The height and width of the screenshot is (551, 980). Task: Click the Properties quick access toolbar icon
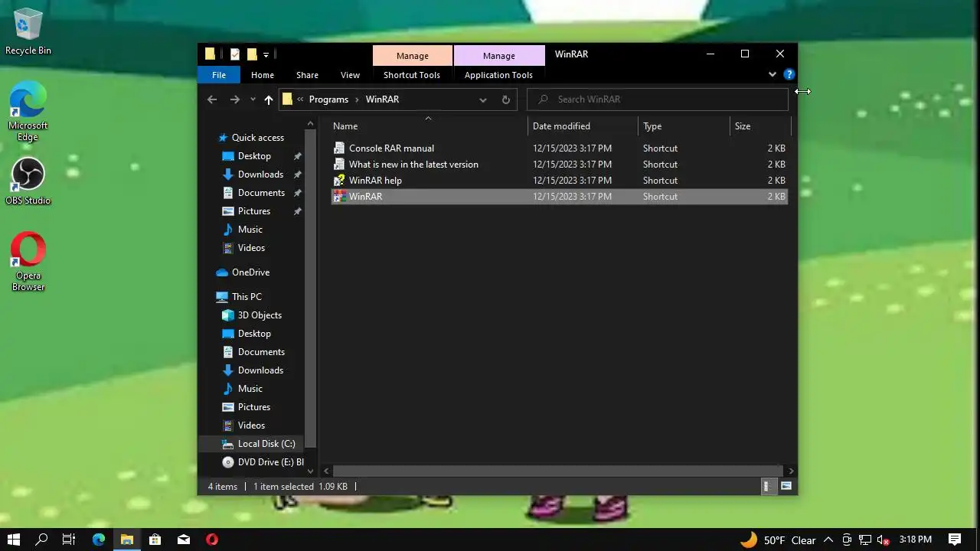click(x=235, y=54)
